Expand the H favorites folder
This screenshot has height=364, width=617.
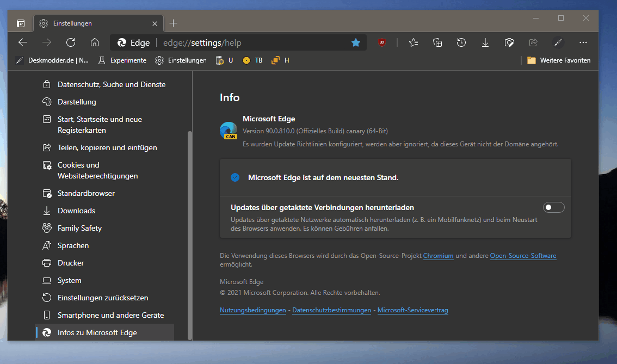pyautogui.click(x=280, y=60)
